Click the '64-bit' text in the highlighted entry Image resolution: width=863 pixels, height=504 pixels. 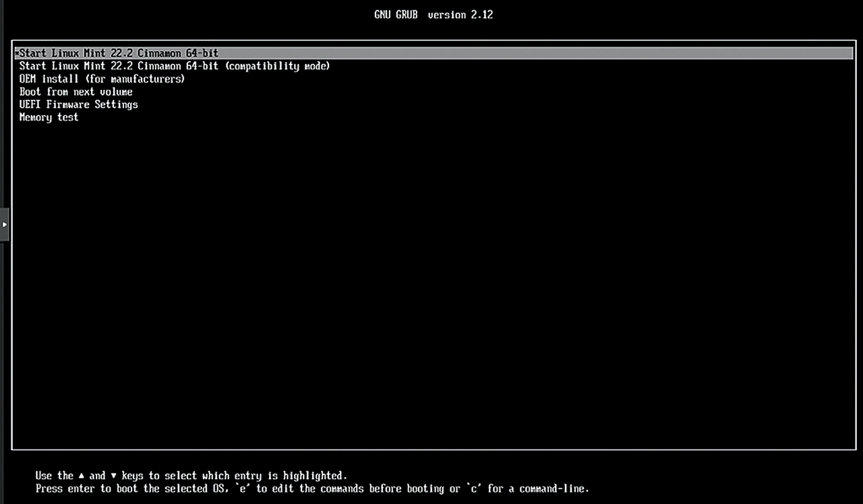[202, 53]
